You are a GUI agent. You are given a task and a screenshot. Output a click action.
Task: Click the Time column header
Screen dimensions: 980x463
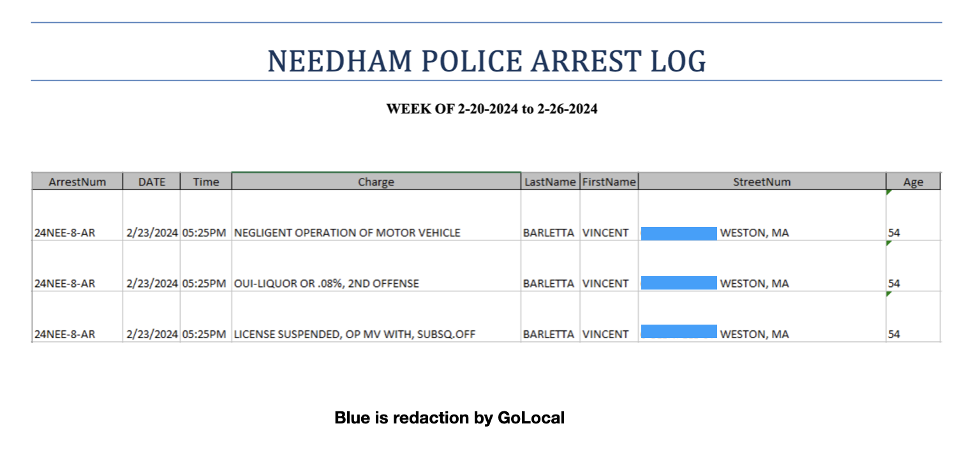pyautogui.click(x=206, y=182)
